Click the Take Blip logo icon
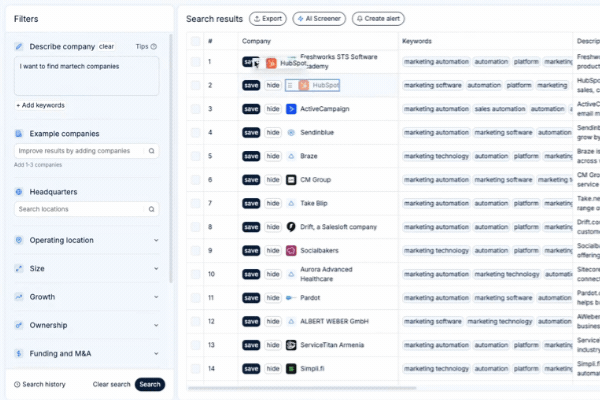The height and width of the screenshot is (400, 600). [x=291, y=204]
